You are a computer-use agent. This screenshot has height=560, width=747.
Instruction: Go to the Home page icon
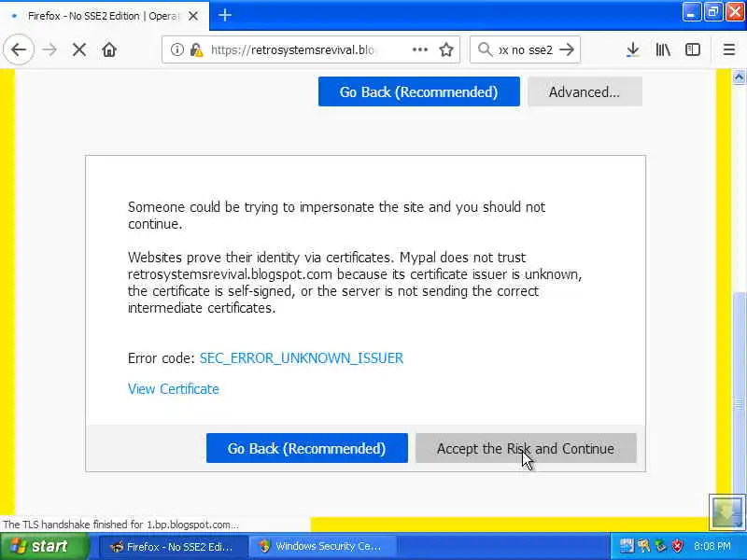(109, 49)
